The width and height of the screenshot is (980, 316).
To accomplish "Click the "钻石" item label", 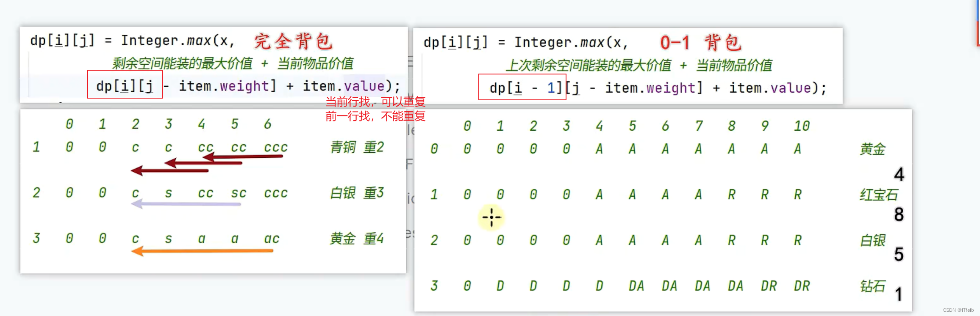I will point(872,286).
